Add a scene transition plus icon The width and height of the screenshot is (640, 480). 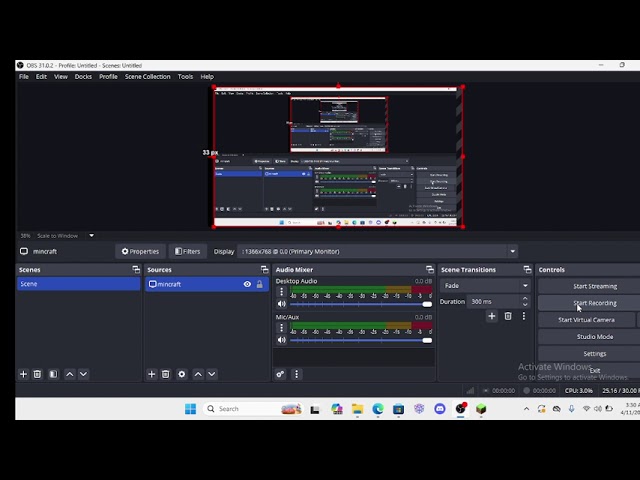click(492, 316)
